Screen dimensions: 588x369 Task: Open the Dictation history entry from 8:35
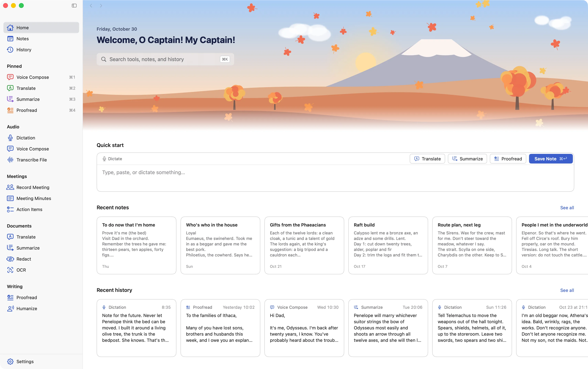tap(136, 328)
